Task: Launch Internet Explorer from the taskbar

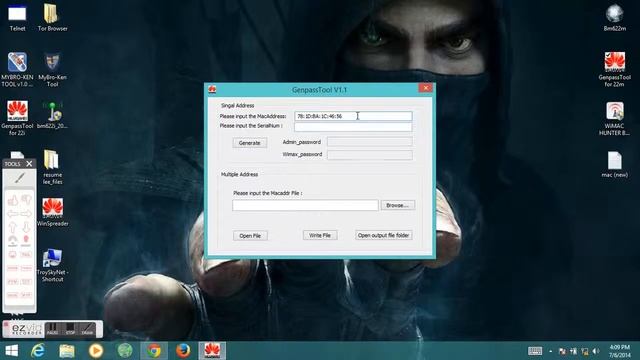Action: (x=38, y=351)
